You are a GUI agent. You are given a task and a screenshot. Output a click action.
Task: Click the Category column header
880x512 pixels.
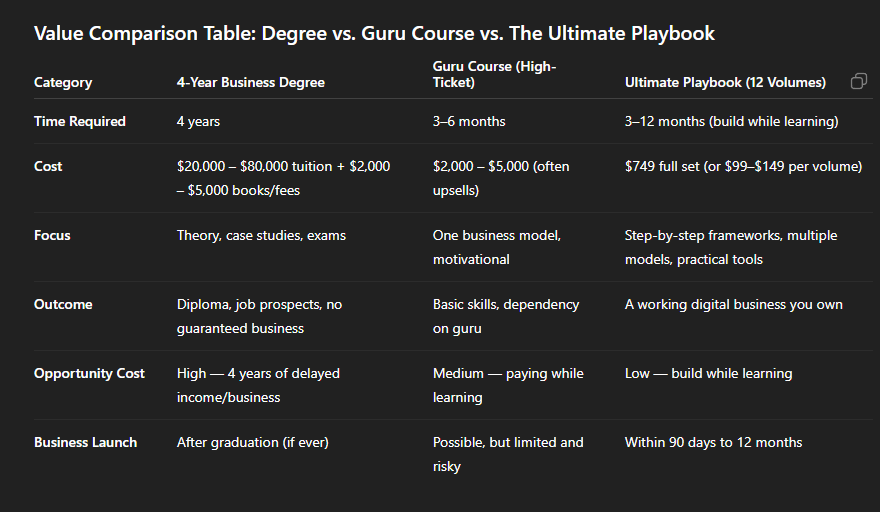click(63, 83)
